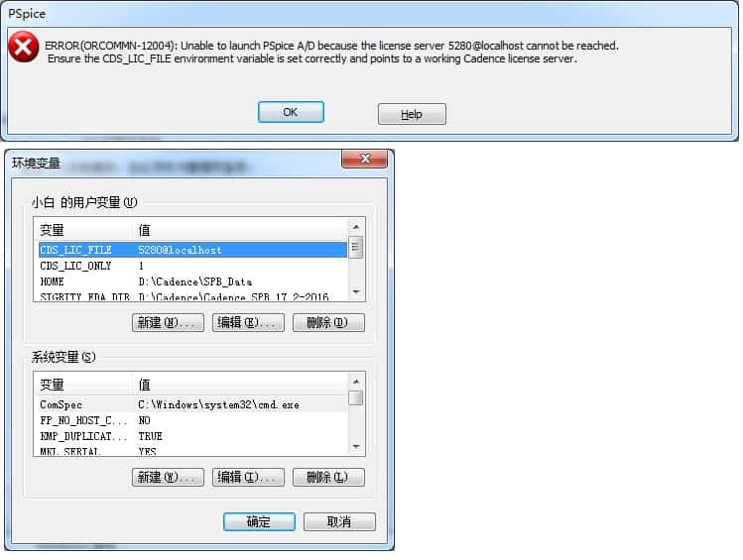The image size is (743, 560).
Task: Click user variables list scroll up arrow
Action: (x=356, y=227)
